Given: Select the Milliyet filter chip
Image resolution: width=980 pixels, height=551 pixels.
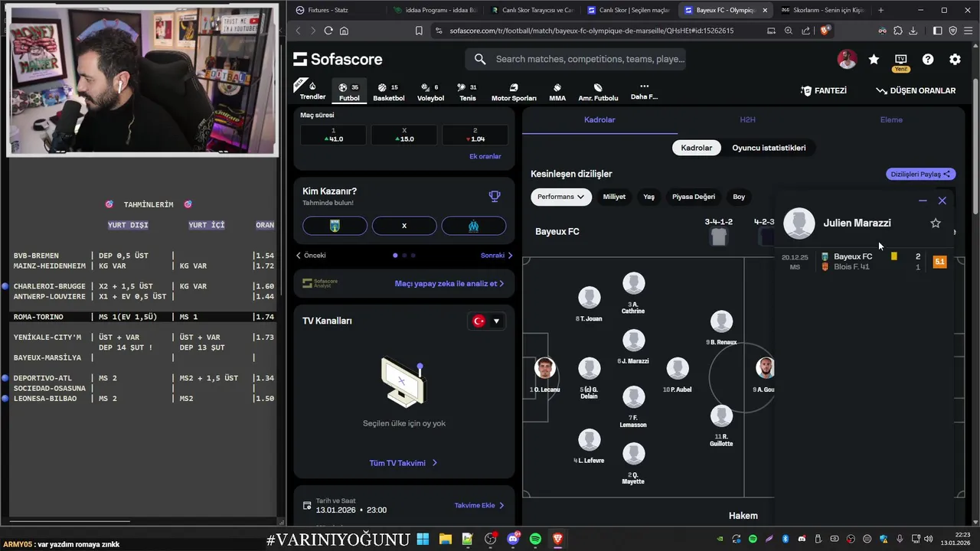Looking at the screenshot, I should point(614,197).
